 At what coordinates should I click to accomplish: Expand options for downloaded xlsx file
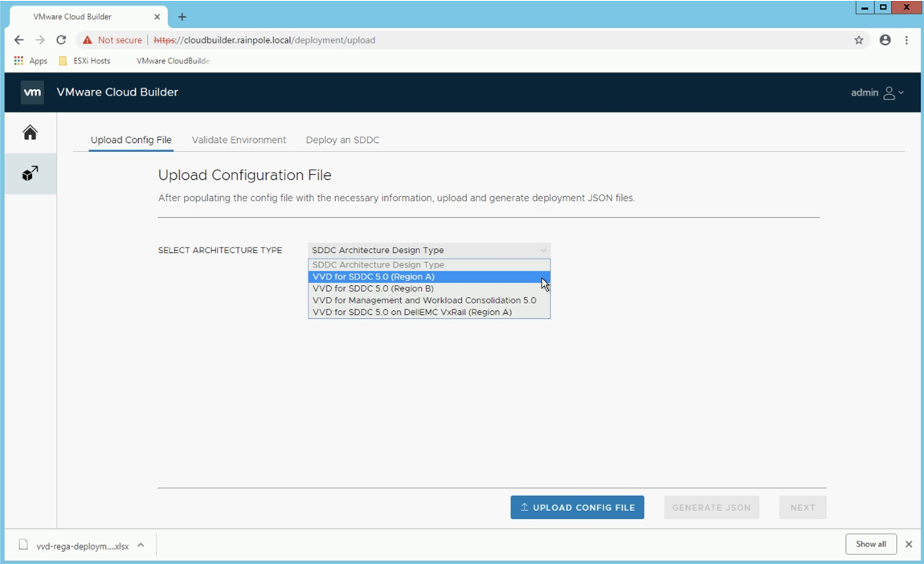[x=141, y=546]
